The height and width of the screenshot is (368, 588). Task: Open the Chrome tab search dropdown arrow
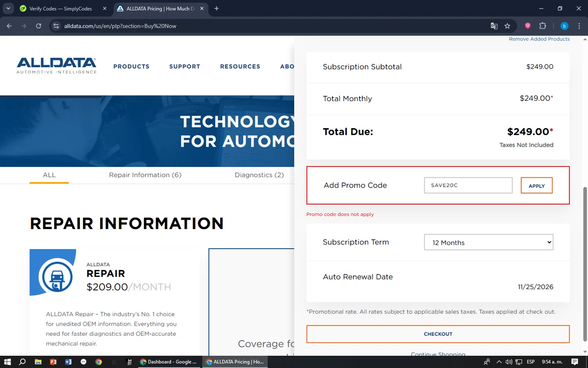pyautogui.click(x=8, y=8)
